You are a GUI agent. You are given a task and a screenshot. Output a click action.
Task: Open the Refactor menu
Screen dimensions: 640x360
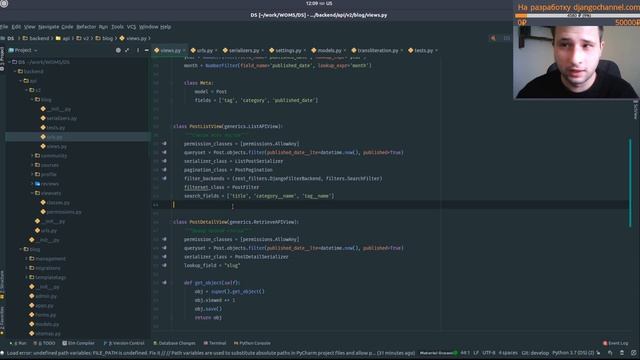[86, 27]
